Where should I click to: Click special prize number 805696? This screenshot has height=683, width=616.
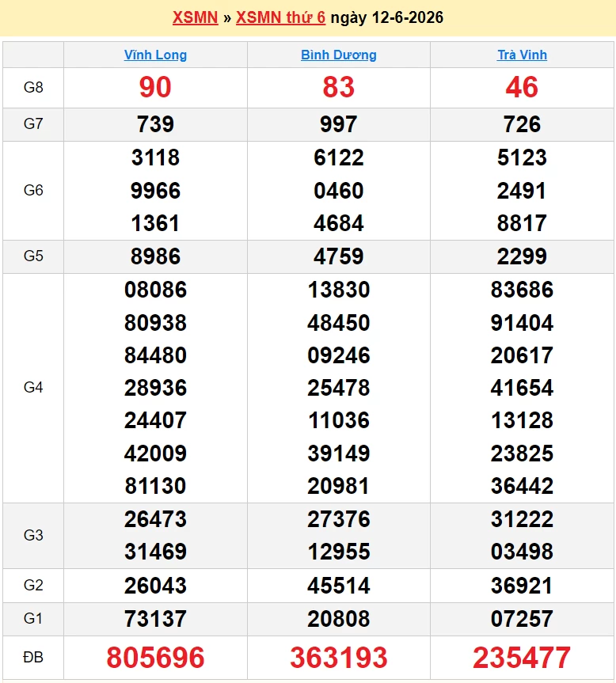tap(155, 658)
